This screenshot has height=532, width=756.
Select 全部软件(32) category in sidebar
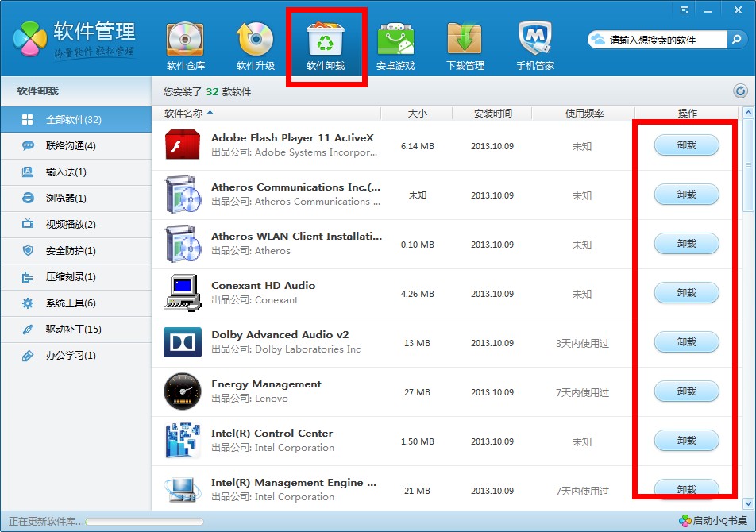(73, 120)
